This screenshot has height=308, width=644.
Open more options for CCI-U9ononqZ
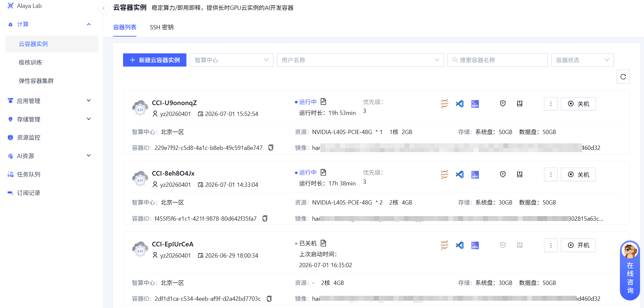click(551, 104)
